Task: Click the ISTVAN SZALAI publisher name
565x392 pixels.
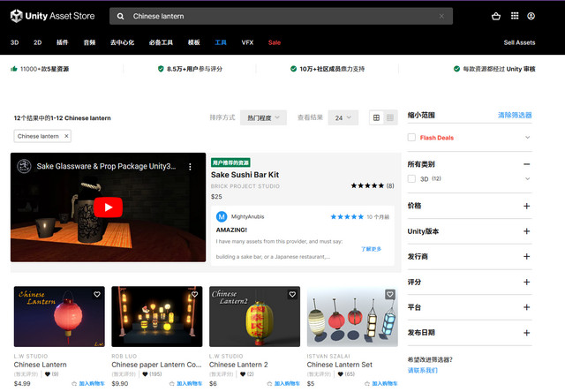Action: 328,356
